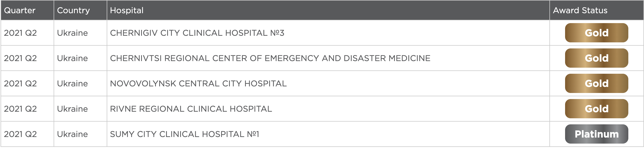
Task: Click Gold badge for Novovolynsk Central City Hospital
Action: pos(596,83)
